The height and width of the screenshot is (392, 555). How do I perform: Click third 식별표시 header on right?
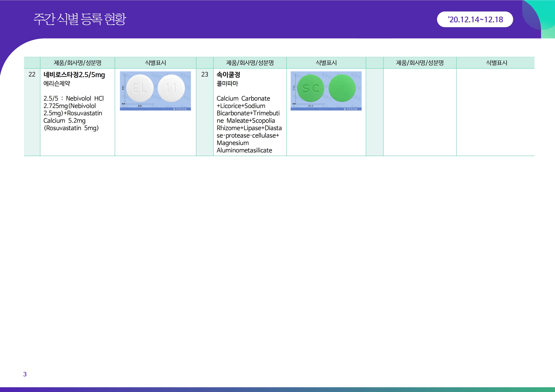coord(496,63)
